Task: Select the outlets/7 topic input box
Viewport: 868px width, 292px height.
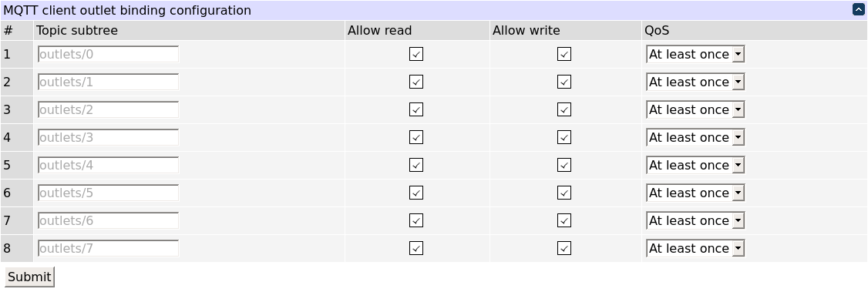Action: pyautogui.click(x=109, y=248)
